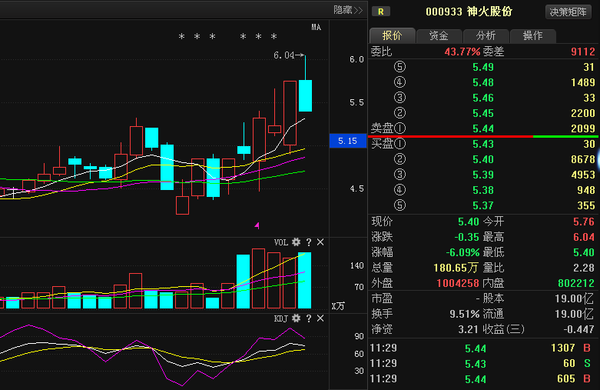Switch to the 操作 tab
Viewport: 600px width, 390px height.
533,36
